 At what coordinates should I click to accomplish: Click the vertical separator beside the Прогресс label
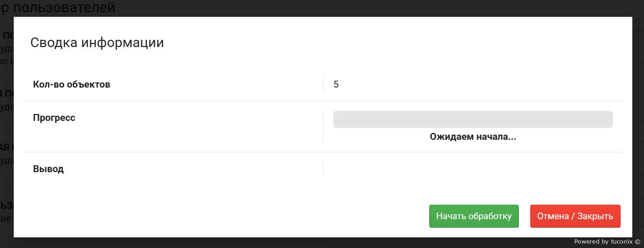(323, 126)
